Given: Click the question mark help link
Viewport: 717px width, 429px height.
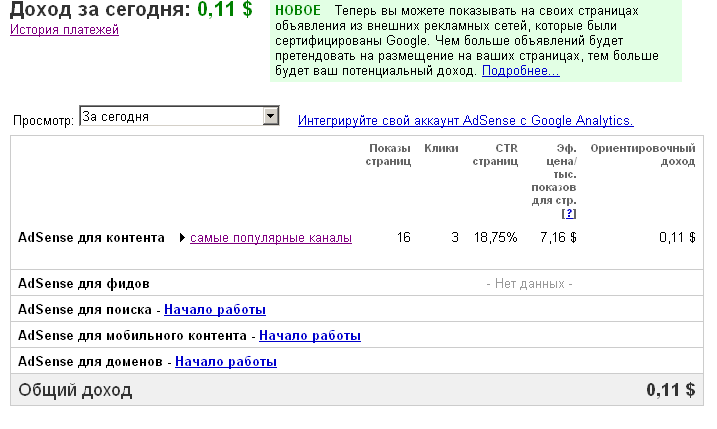Looking at the screenshot, I should (x=569, y=214).
